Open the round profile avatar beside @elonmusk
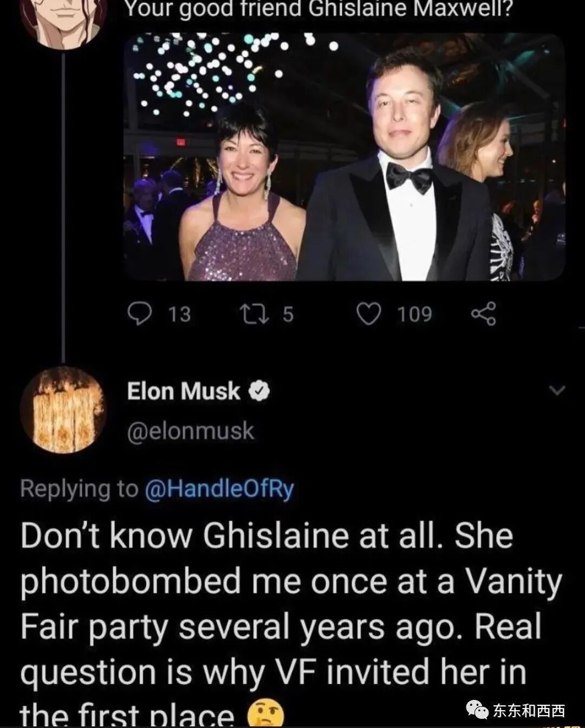 (x=63, y=410)
